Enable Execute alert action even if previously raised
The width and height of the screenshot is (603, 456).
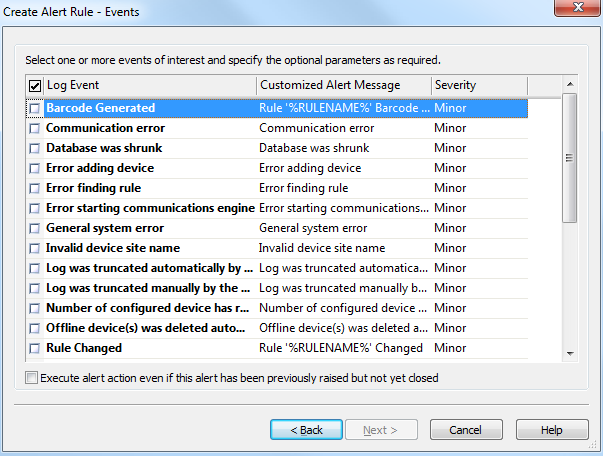point(32,378)
